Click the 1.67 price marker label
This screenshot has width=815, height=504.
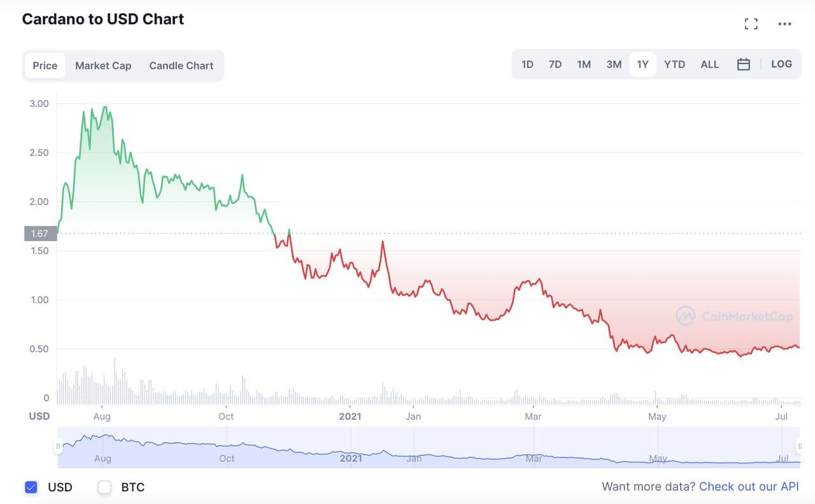[x=40, y=234]
